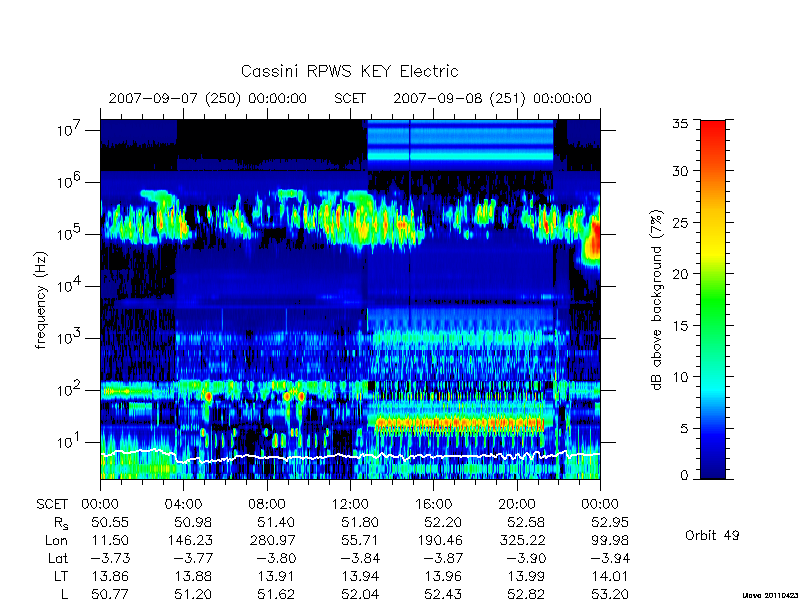The height and width of the screenshot is (600, 800).
Task: Click the dB above background (7%) label
Action: (657, 300)
